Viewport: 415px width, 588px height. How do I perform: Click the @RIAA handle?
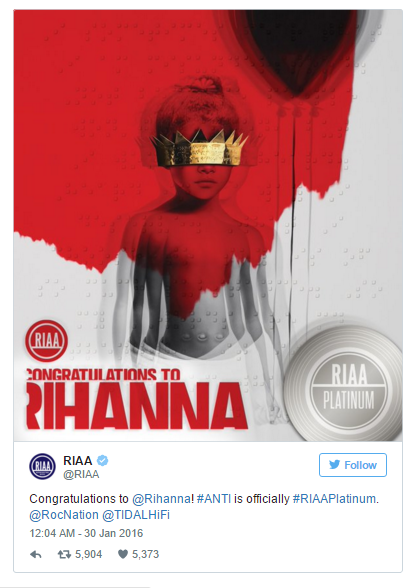pos(81,474)
